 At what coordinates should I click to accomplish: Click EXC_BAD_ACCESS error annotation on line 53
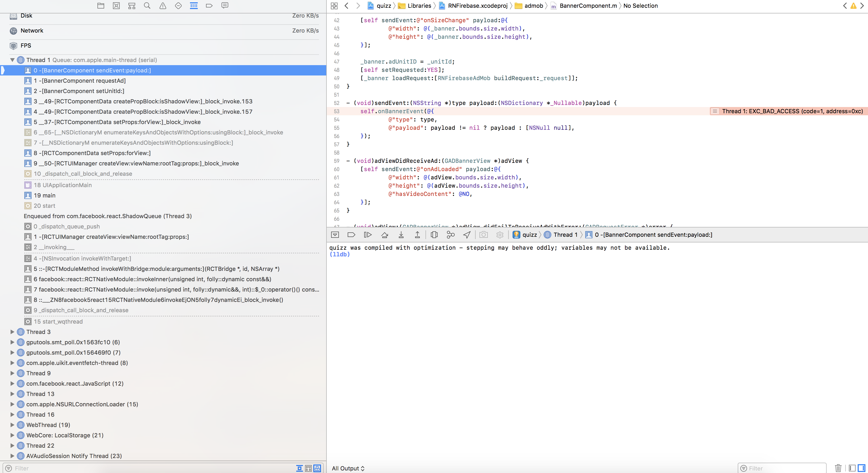[792, 111]
